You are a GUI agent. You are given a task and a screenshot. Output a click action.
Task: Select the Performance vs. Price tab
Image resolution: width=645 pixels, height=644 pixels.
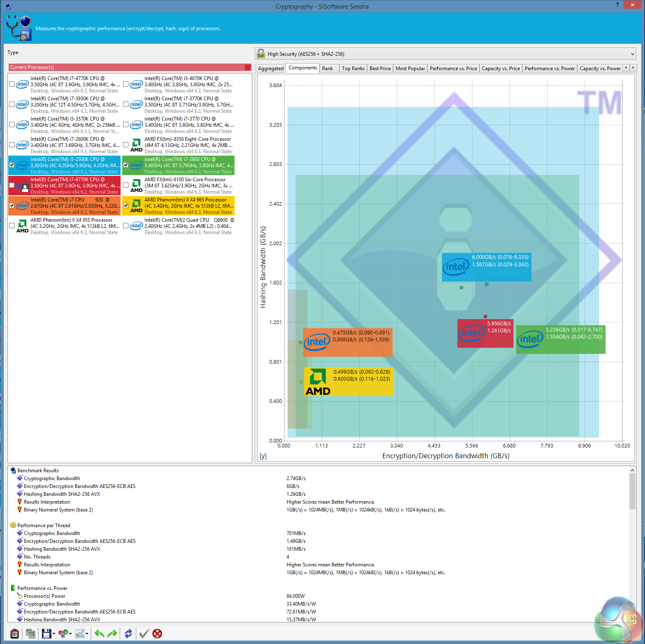tap(453, 69)
